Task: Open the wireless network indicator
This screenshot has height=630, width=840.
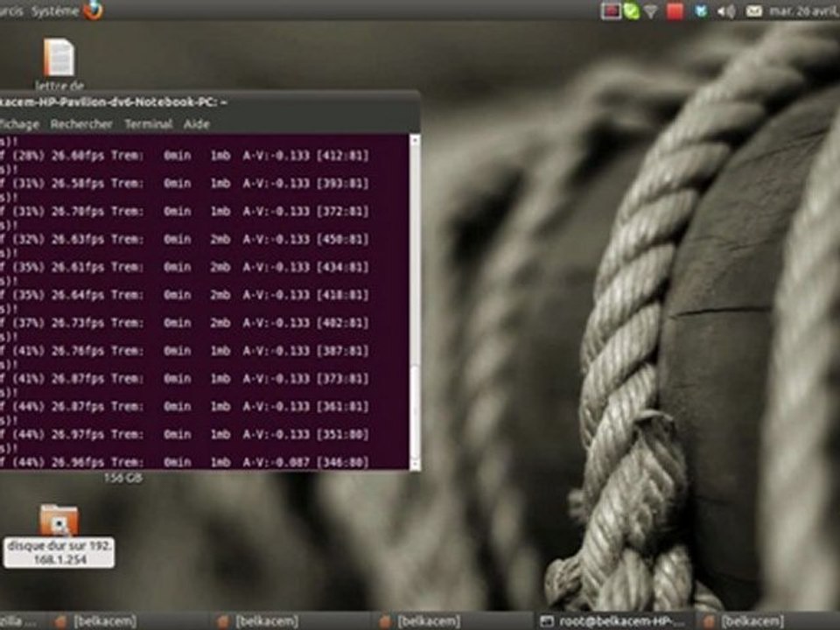Action: (x=651, y=11)
